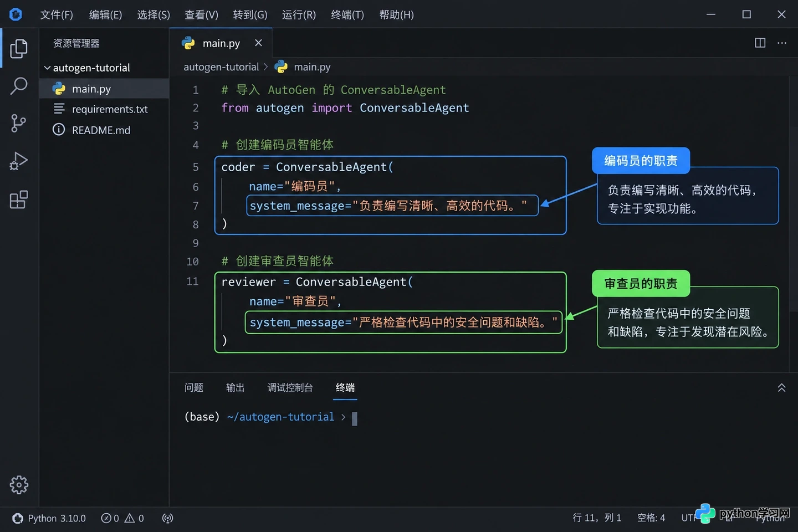This screenshot has width=798, height=532.
Task: Click the main.py breadcrumb
Action: pos(303,67)
